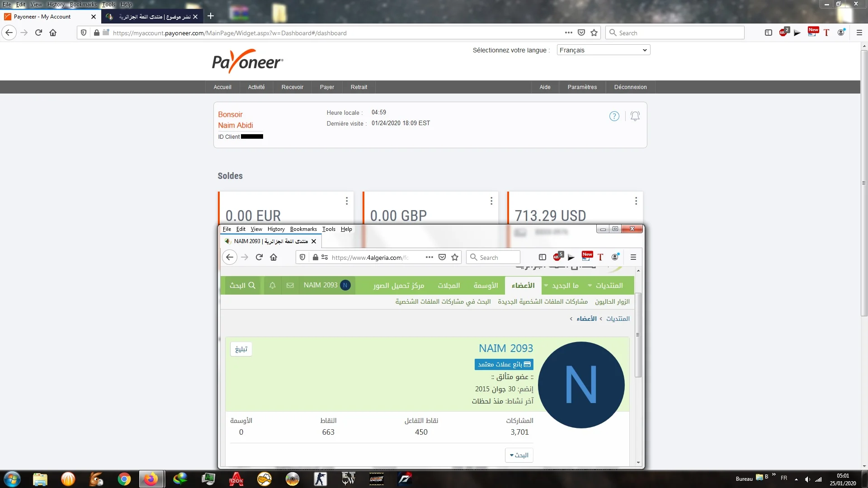
Task: Open the البحث dropdown below the profile stats
Action: (519, 455)
